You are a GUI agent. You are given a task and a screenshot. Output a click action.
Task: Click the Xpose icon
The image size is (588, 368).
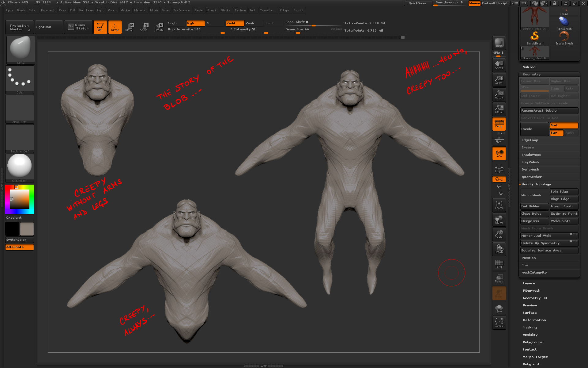pos(499,323)
